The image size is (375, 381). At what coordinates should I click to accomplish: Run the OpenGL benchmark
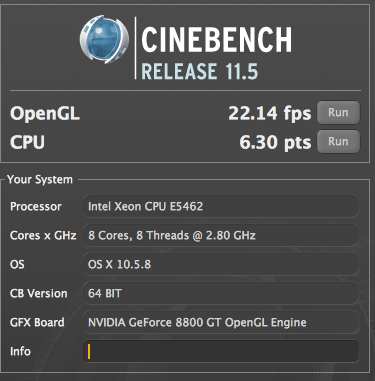pyautogui.click(x=338, y=113)
